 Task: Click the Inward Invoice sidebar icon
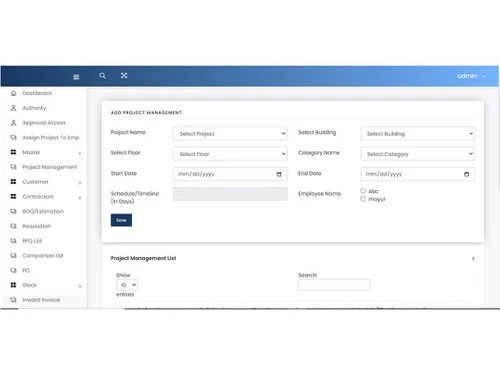pyautogui.click(x=13, y=300)
